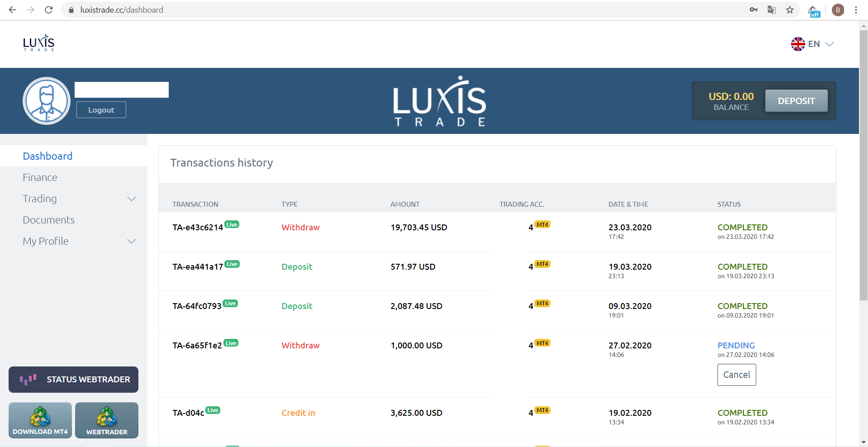The height and width of the screenshot is (447, 868).
Task: Click the small Luxis Trade logo
Action: [39, 43]
